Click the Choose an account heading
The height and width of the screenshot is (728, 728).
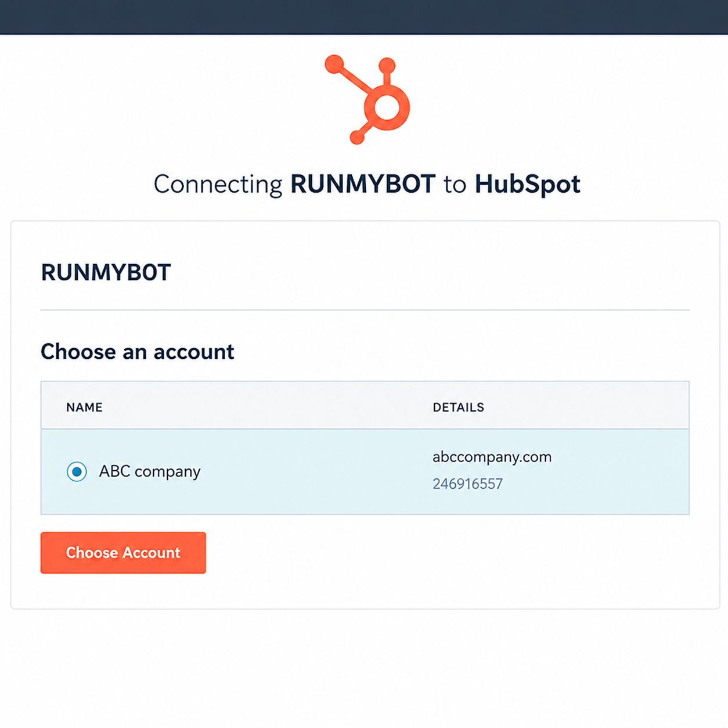[137, 352]
